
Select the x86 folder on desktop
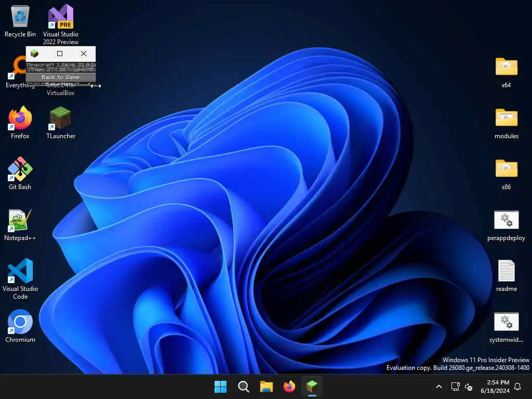click(x=506, y=175)
